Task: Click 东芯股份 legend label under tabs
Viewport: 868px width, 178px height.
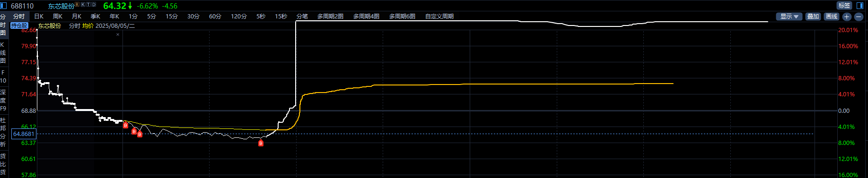Action: coord(50,26)
